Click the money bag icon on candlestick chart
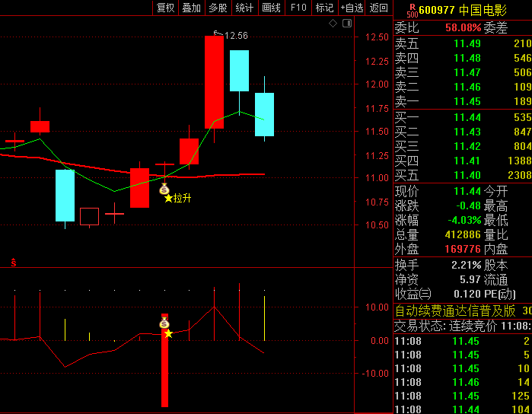532x414 pixels. click(x=164, y=189)
